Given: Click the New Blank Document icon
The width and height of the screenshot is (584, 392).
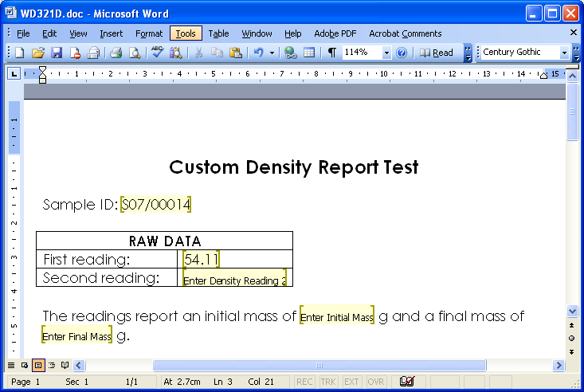Looking at the screenshot, I should click(19, 53).
